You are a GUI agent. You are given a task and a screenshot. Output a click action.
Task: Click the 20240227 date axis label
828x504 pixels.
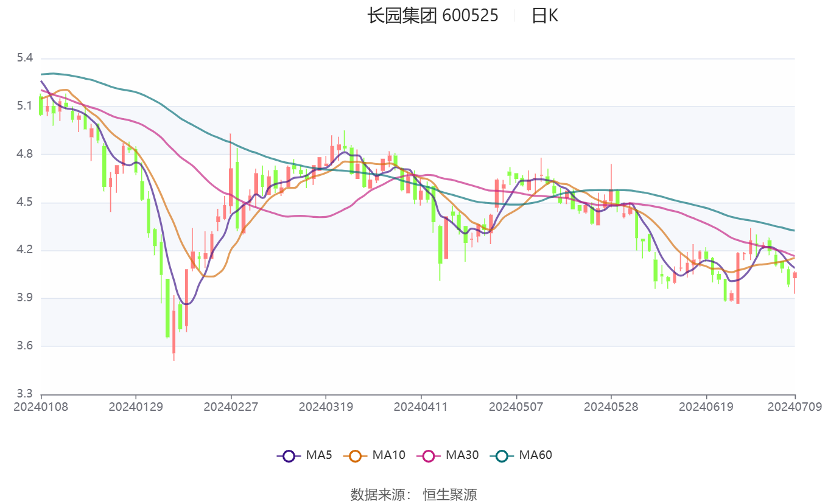coord(231,406)
